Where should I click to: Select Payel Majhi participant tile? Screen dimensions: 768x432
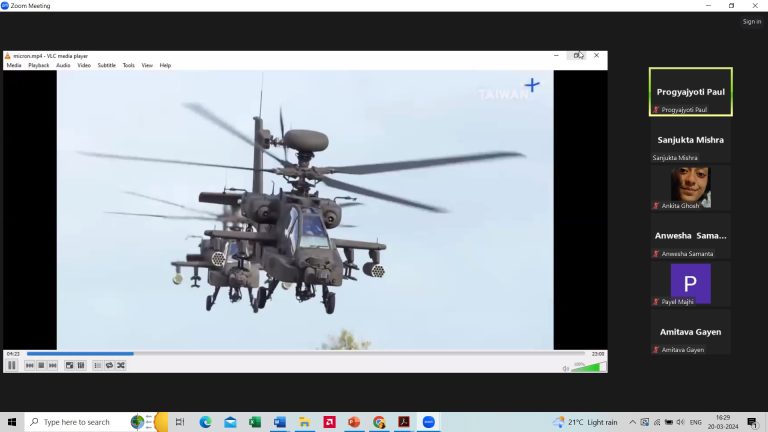click(691, 284)
